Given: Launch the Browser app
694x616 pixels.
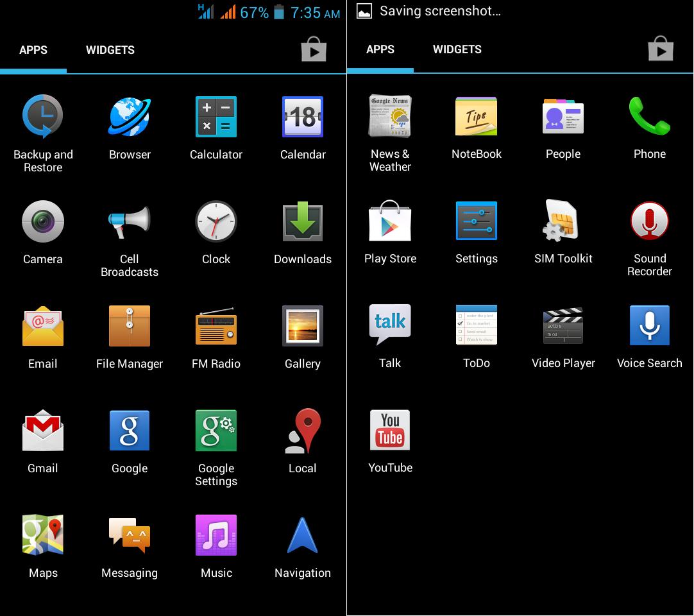Looking at the screenshot, I should (x=129, y=117).
